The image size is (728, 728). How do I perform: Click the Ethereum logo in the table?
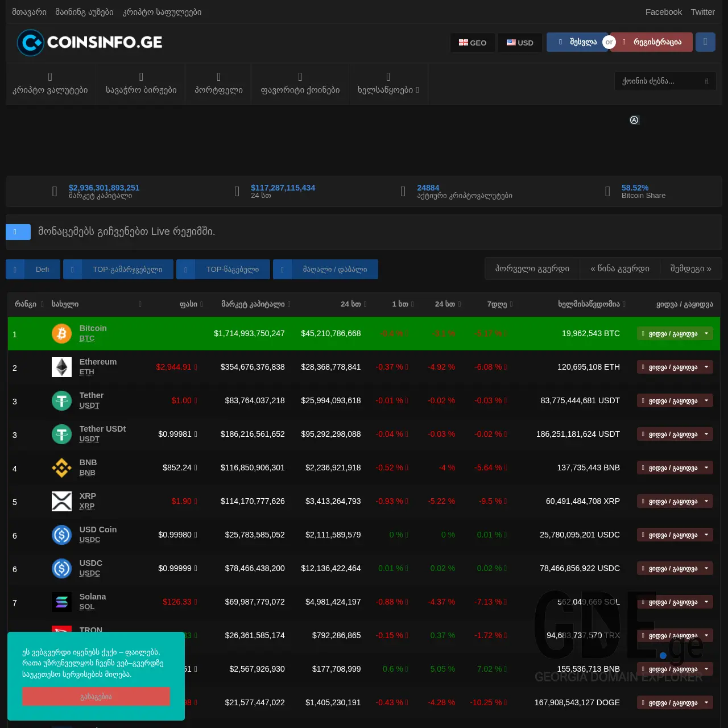pyautogui.click(x=61, y=367)
